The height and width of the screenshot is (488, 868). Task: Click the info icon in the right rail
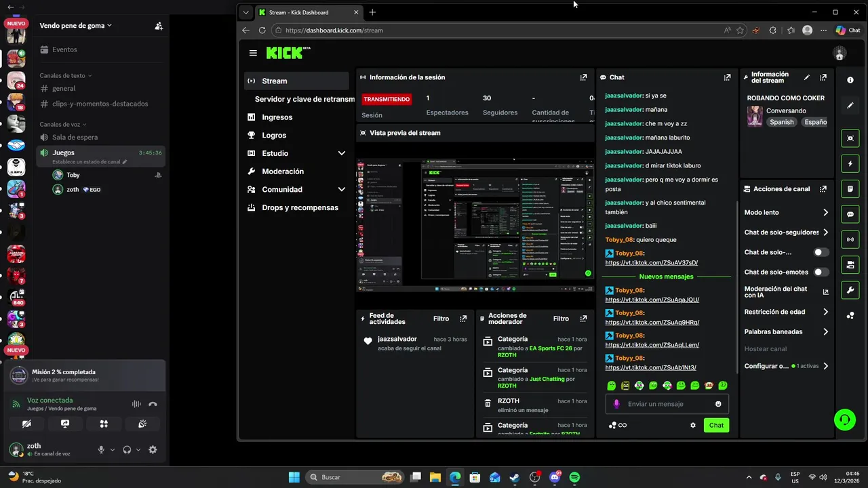coord(850,80)
